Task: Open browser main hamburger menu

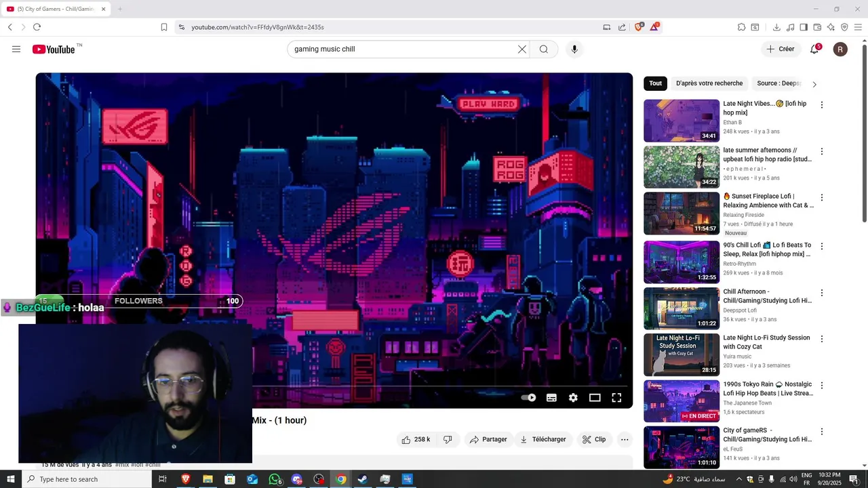Action: coord(858,27)
